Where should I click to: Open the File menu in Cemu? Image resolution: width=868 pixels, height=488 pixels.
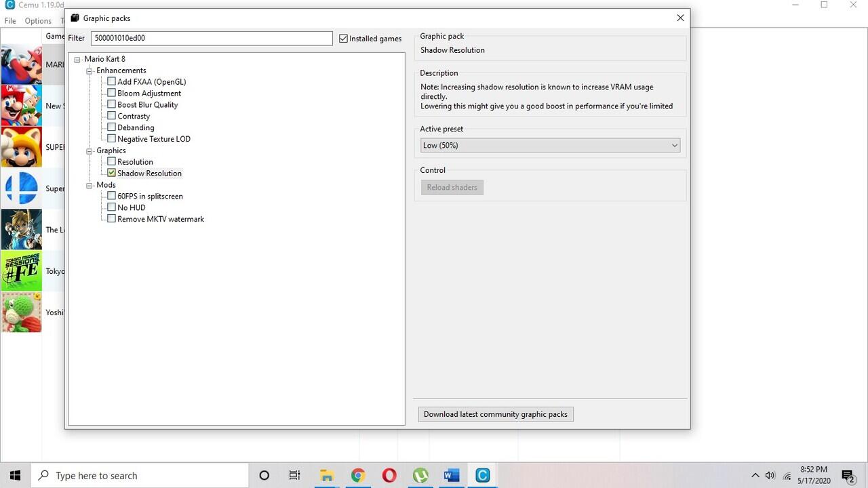point(10,21)
